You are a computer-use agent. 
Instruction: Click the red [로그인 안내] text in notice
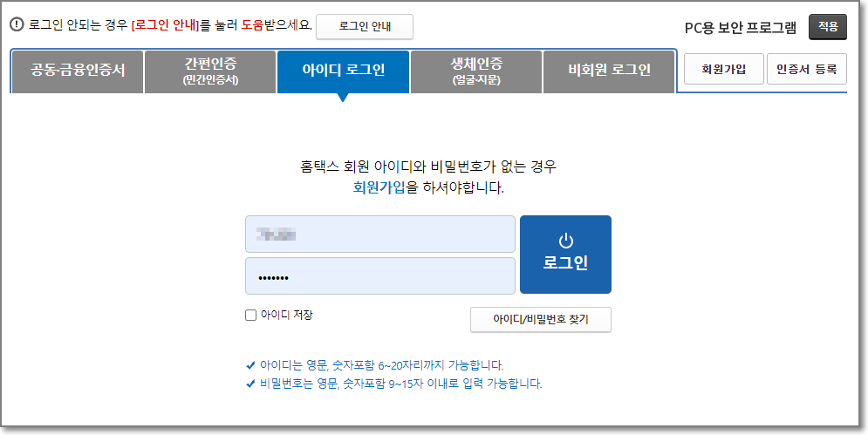(165, 25)
